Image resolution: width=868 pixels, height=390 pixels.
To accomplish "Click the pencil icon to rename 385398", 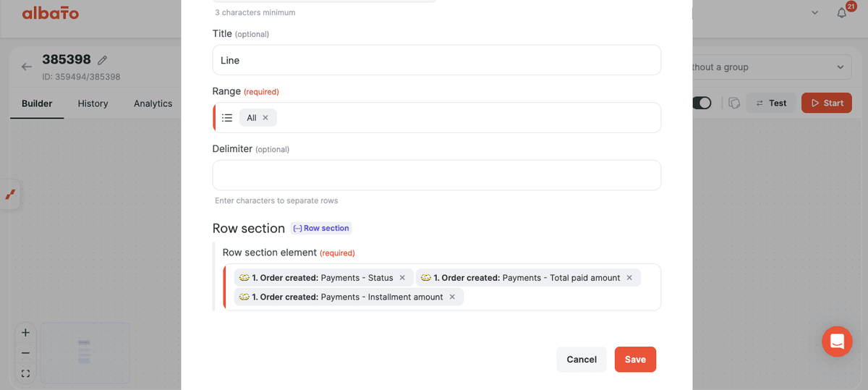I will pyautogui.click(x=103, y=60).
